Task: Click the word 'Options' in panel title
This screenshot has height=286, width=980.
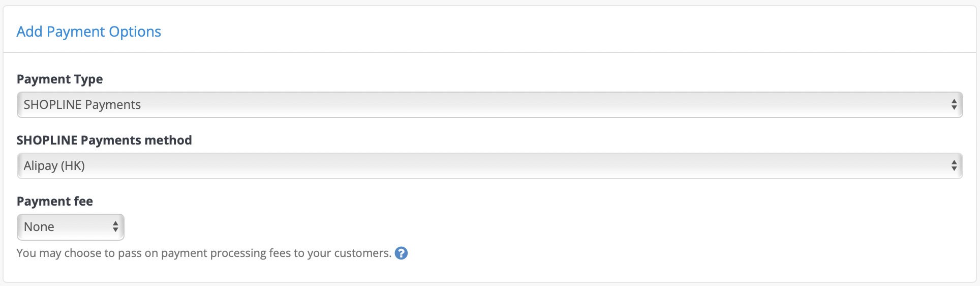Action: (x=135, y=32)
